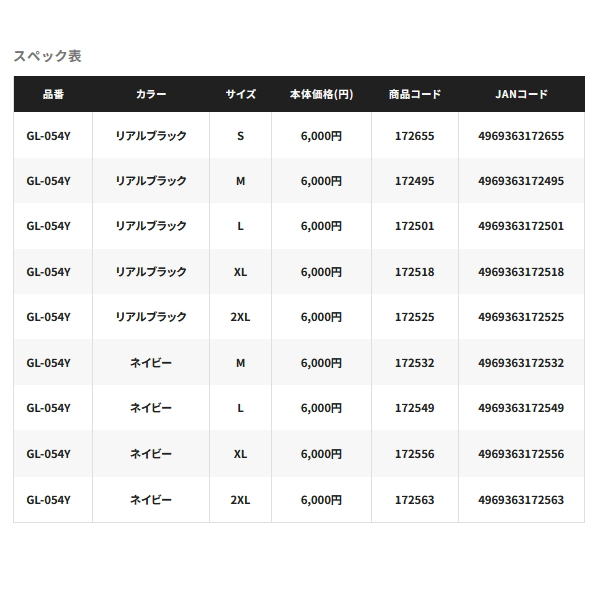Image resolution: width=600 pixels, height=600 pixels.
Task: Click the ネイビー XL size cell
Action: click(240, 454)
